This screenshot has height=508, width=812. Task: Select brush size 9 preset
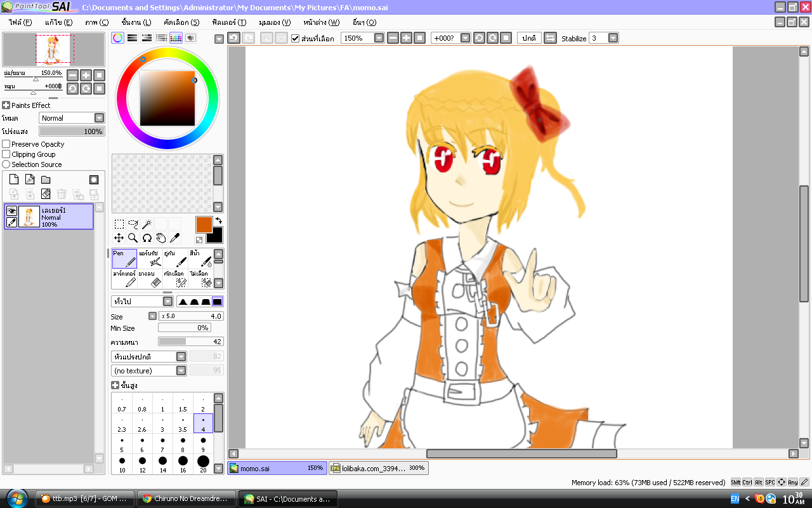(x=203, y=443)
